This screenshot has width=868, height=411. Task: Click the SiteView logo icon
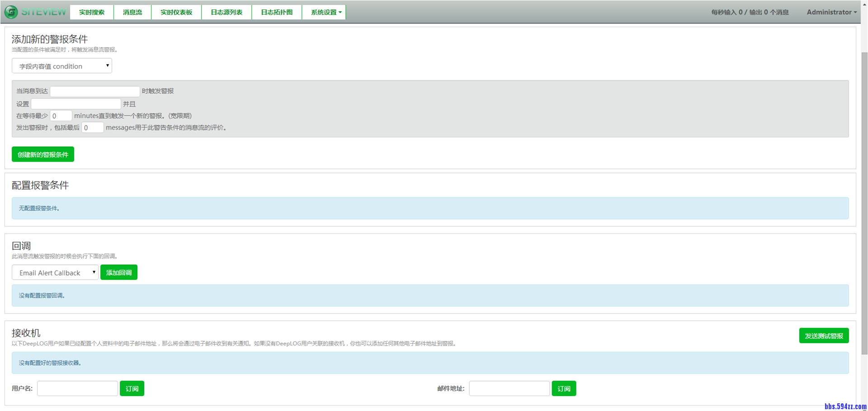(11, 12)
